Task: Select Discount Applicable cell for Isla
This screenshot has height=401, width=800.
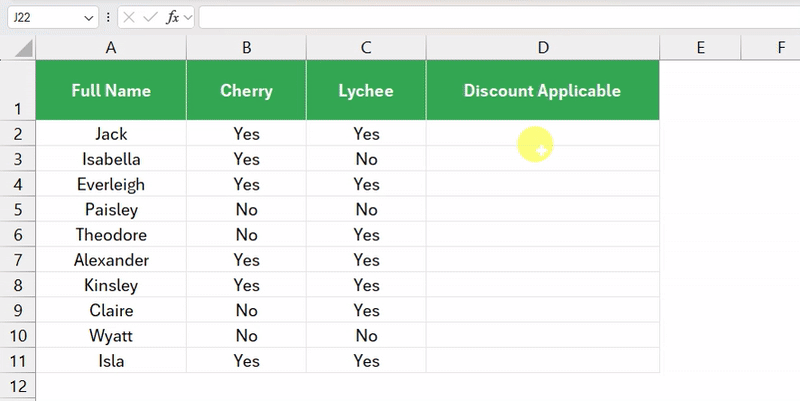Action: point(543,361)
